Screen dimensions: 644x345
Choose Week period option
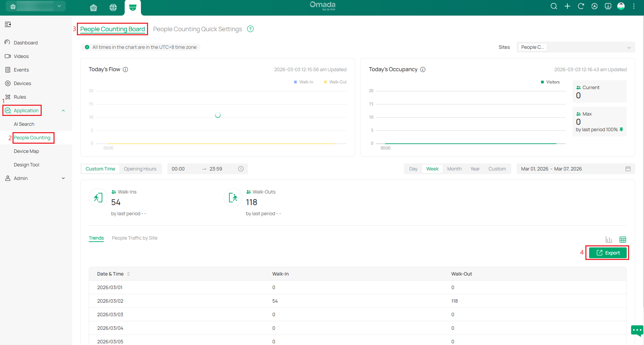pos(432,169)
